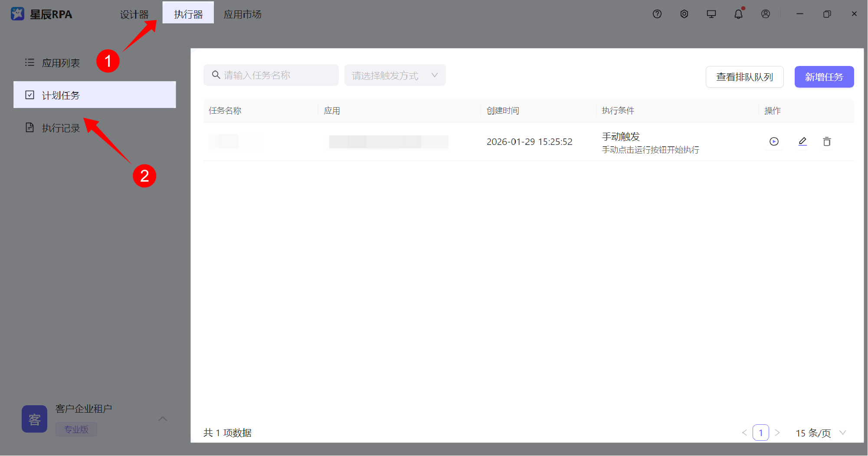The width and height of the screenshot is (868, 456).
Task: Open the user account icon
Action: coord(765,14)
